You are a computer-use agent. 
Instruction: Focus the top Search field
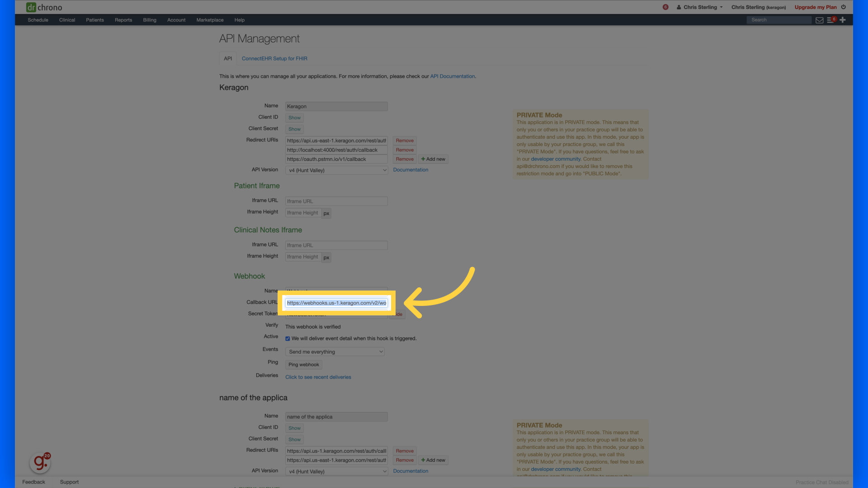pyautogui.click(x=779, y=20)
